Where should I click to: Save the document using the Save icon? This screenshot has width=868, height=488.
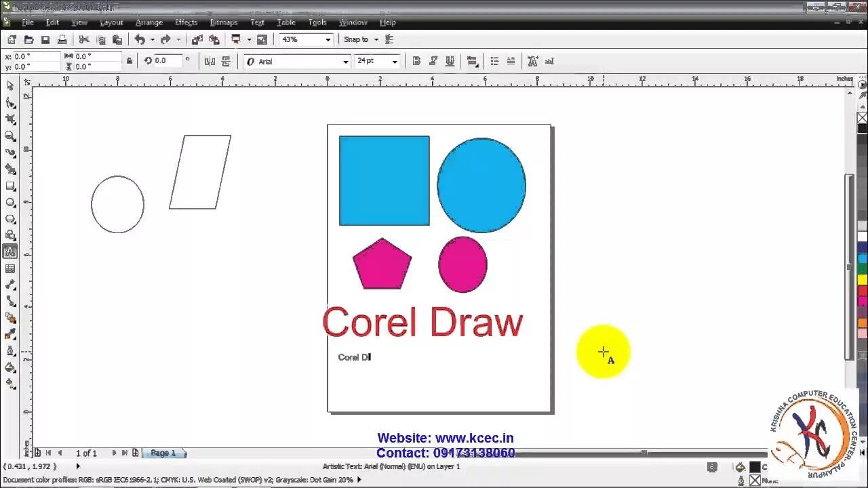(45, 40)
